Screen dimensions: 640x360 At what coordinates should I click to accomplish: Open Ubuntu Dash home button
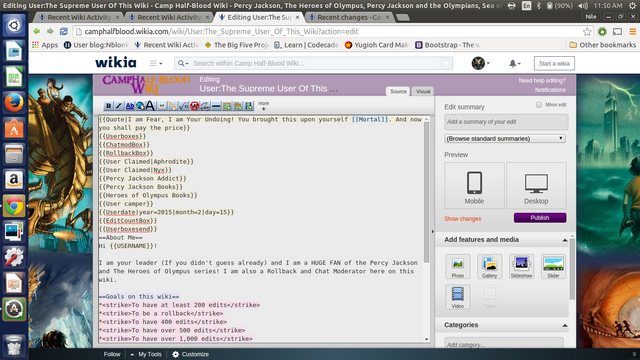click(x=14, y=25)
